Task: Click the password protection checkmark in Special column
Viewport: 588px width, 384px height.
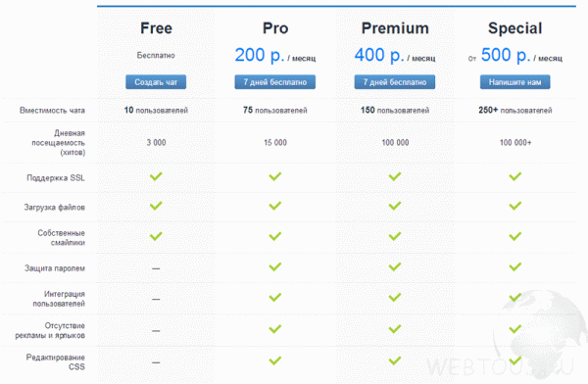Action: pos(514,266)
